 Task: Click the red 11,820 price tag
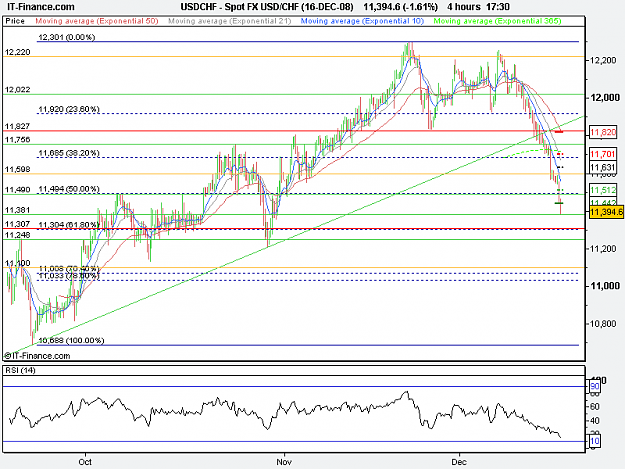click(603, 132)
